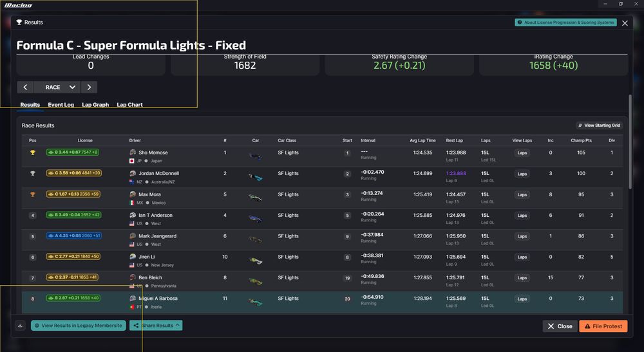Click Max Mora's car thumbnail
Viewport: 644px width, 352px height.
tap(256, 198)
